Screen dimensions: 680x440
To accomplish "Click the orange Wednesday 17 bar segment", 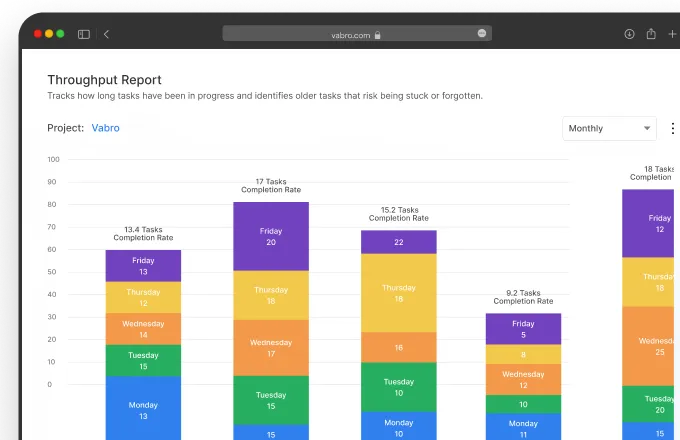I will [271, 347].
